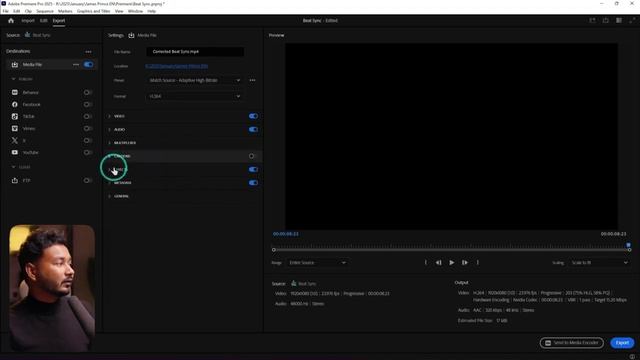640x360 pixels.
Task: Toggle the AUDIO export switch
Action: pyautogui.click(x=253, y=129)
